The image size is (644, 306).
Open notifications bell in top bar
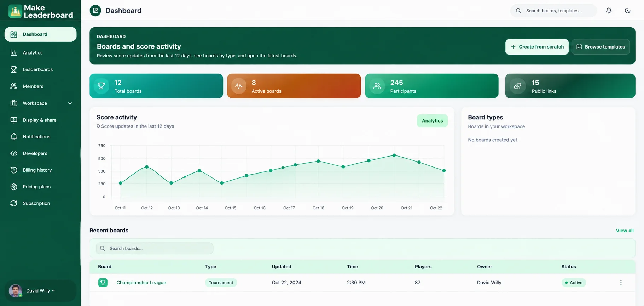[609, 11]
